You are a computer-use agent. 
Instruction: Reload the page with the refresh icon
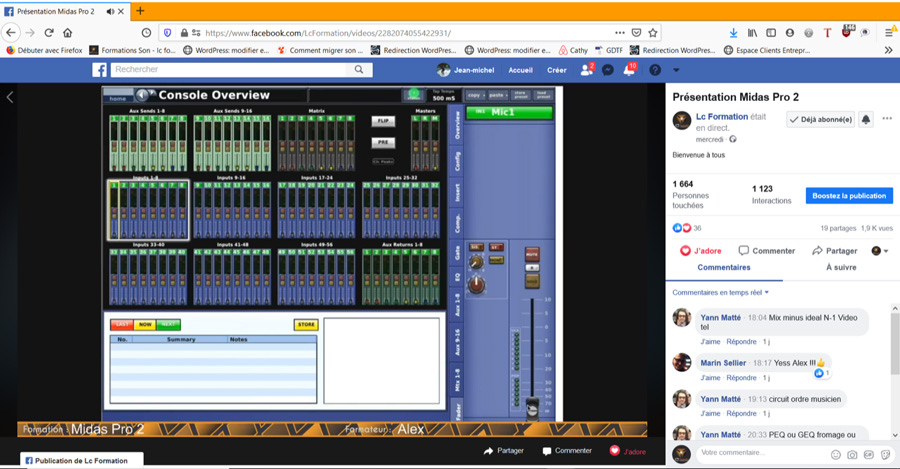click(x=49, y=33)
